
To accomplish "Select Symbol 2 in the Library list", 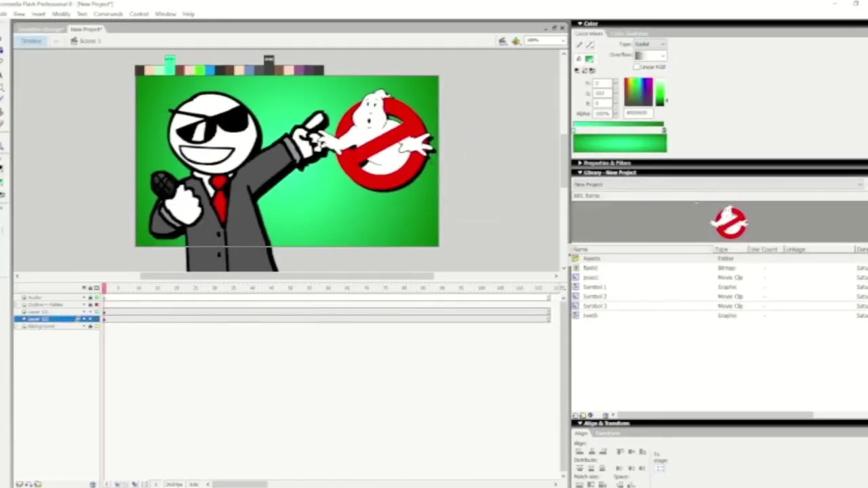I will point(595,297).
